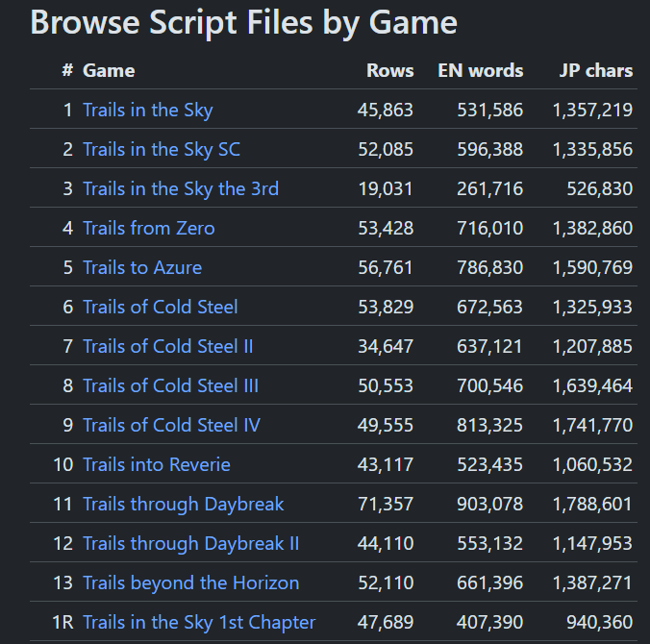
Task: Select the JP chars value 1,335,856
Action: [593, 150]
